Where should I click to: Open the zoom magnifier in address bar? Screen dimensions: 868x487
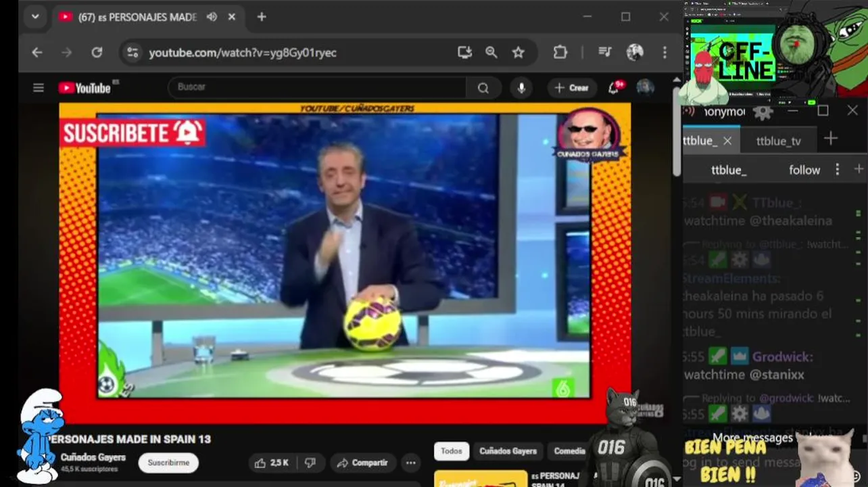click(491, 52)
